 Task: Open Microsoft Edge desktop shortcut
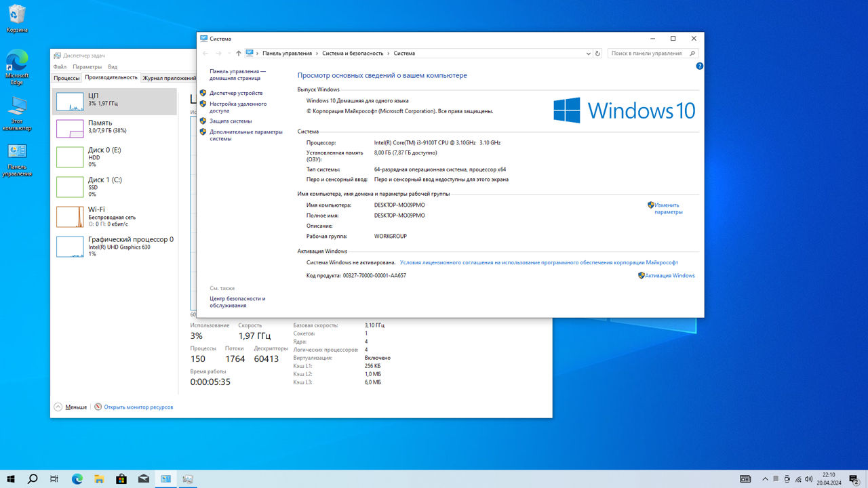tap(17, 67)
